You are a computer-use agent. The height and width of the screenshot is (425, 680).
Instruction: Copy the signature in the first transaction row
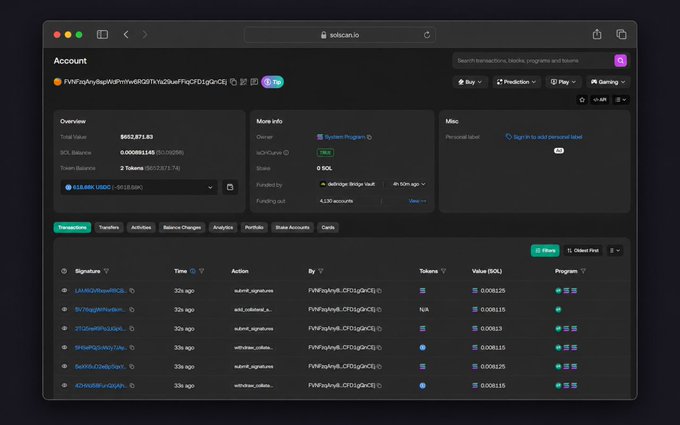pos(132,291)
